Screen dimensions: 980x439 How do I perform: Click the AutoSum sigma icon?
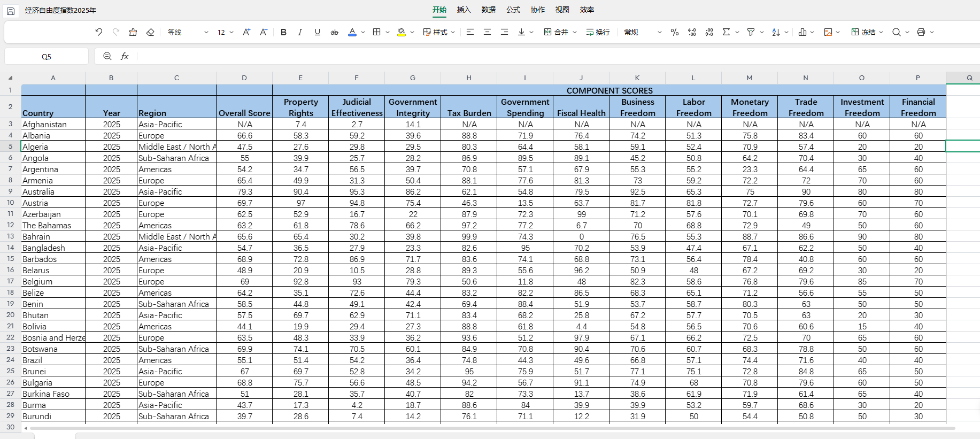726,32
